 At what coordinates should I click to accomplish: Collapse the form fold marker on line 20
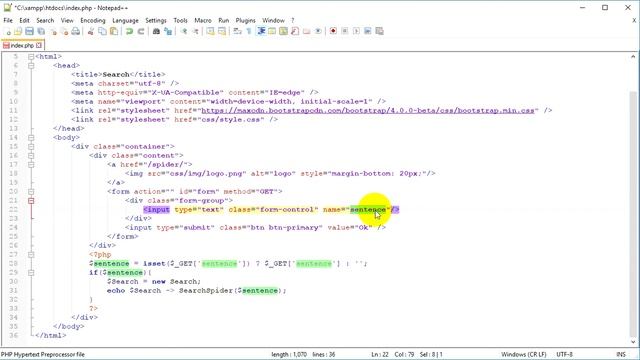tap(31, 191)
